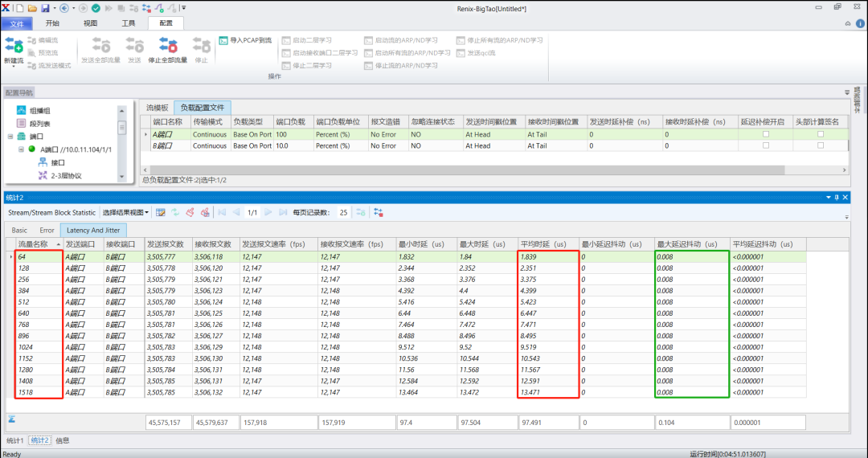This screenshot has width=868, height=458.
Task: Click the New document icon in quick access toolbar
Action: [x=19, y=8]
